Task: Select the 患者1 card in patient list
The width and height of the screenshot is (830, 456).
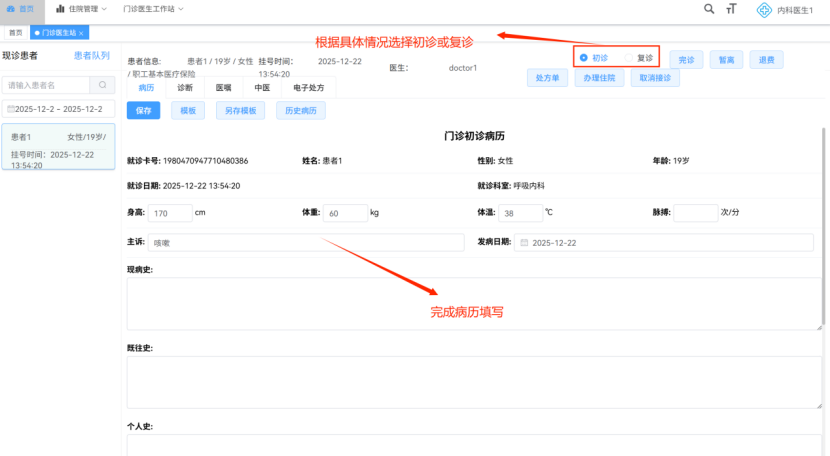Action: click(x=58, y=147)
